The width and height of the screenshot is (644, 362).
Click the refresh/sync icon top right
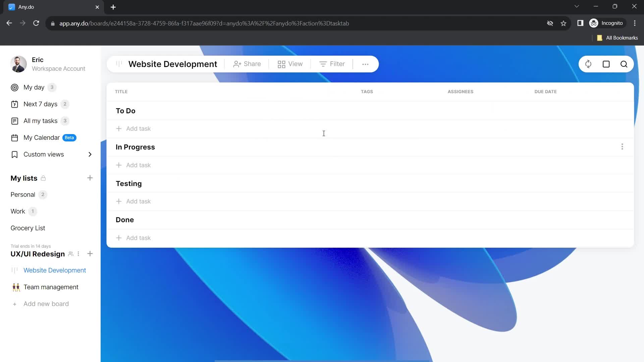click(x=588, y=64)
